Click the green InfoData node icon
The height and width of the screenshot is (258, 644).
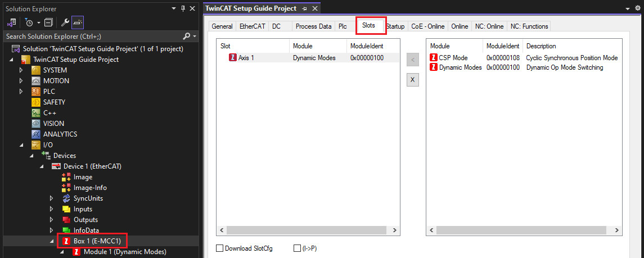pos(66,230)
